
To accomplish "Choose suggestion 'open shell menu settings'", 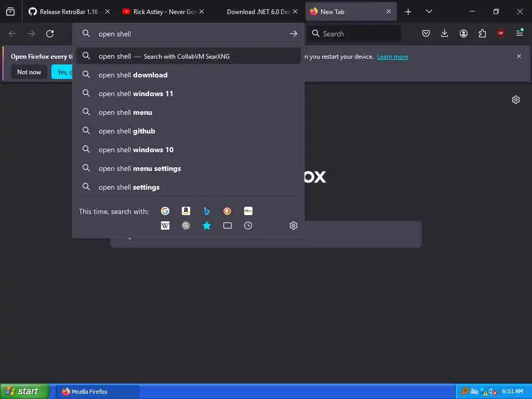I will pos(188,168).
